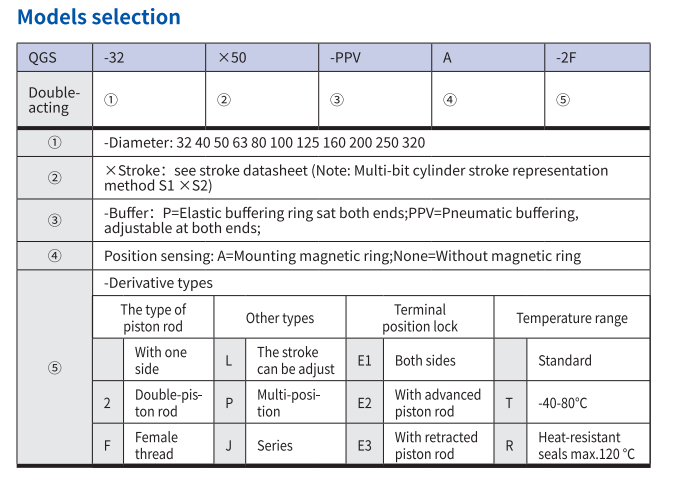The height and width of the screenshot is (483, 675).
Task: Click the Terminal position lock header
Action: pyautogui.click(x=420, y=318)
